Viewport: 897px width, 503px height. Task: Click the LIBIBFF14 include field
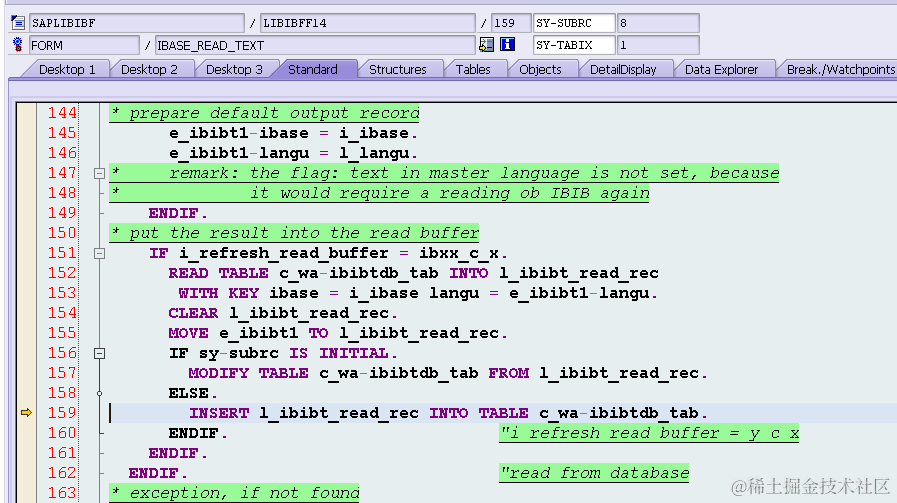point(367,23)
